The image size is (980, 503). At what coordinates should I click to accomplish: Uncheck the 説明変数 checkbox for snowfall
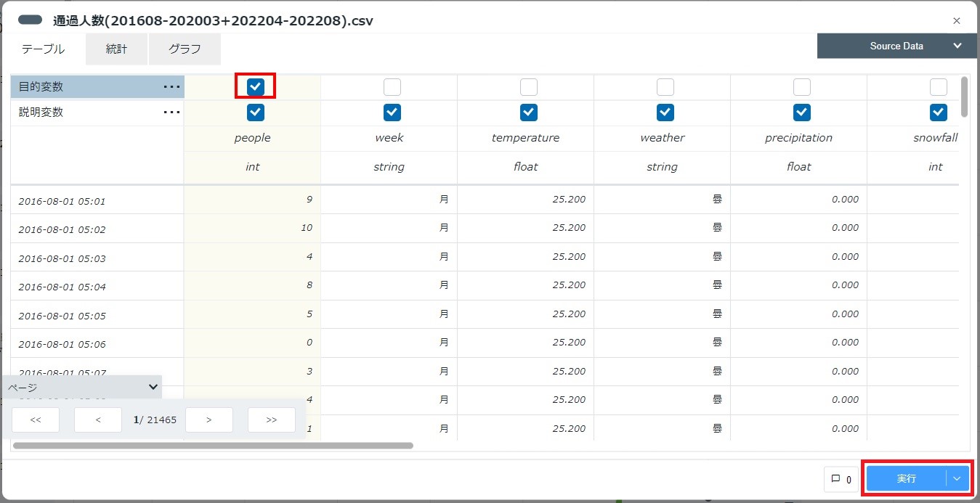939,113
